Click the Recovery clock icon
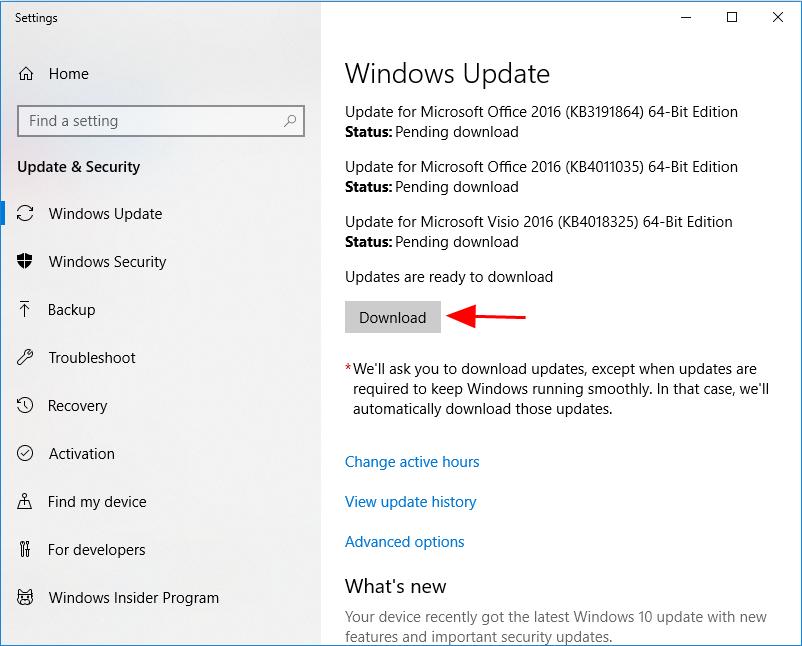 [x=25, y=405]
